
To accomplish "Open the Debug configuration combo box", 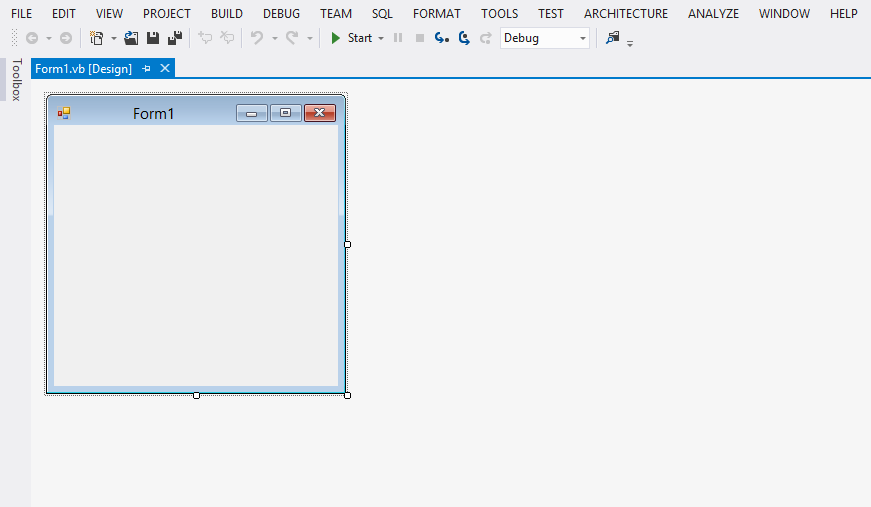I will point(544,38).
